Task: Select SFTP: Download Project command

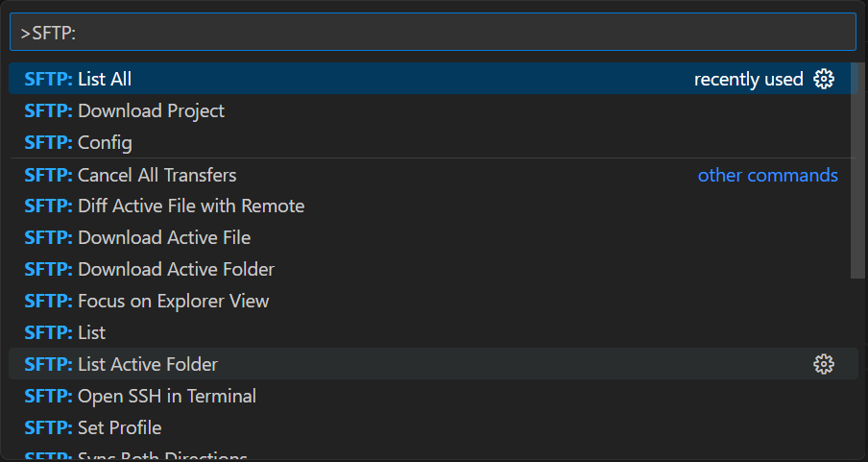Action: (125, 110)
